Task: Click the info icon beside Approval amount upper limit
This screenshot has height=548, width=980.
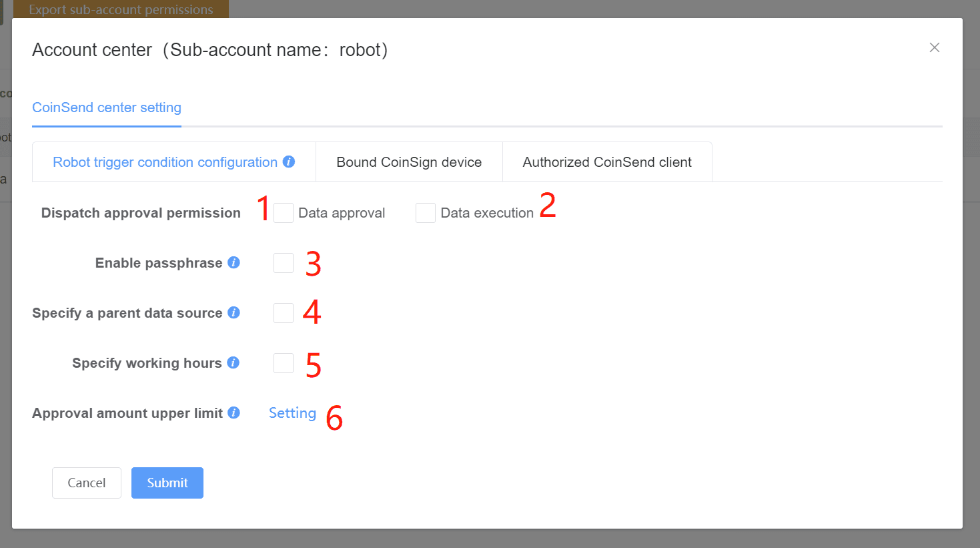Action: click(234, 413)
